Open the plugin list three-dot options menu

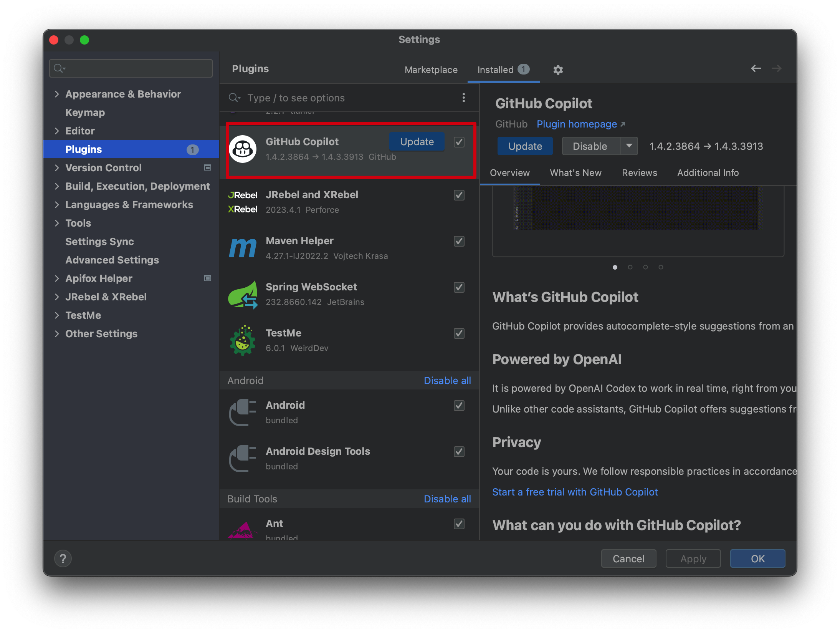[463, 98]
